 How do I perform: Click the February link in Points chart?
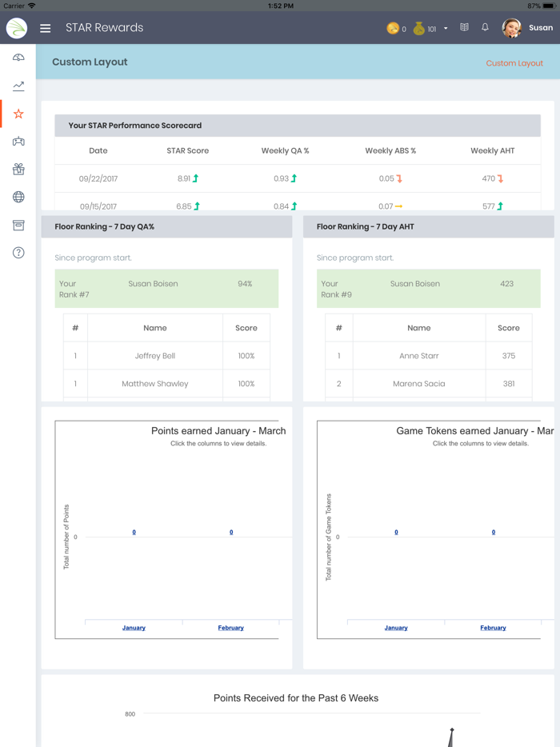[230, 628]
